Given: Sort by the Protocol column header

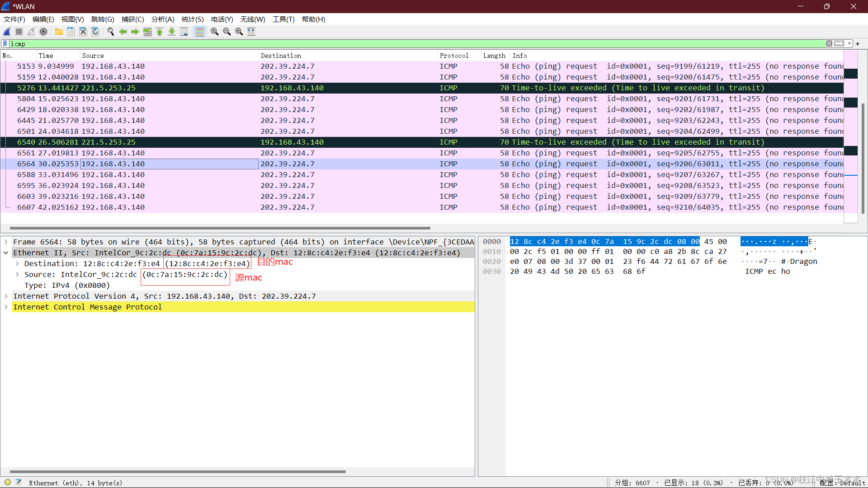Looking at the screenshot, I should point(454,56).
